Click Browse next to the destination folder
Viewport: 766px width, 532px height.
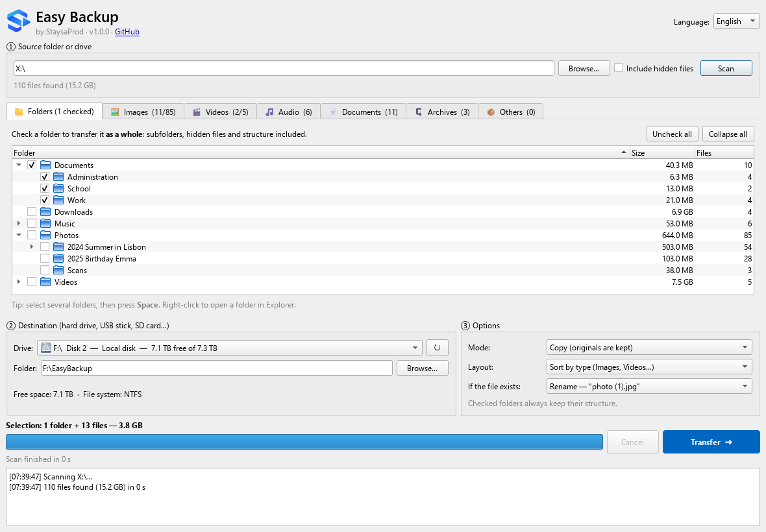422,368
